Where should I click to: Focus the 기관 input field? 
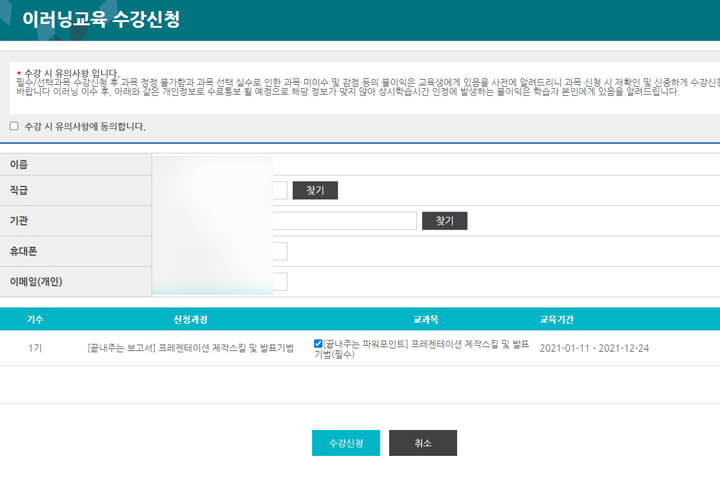point(285,221)
